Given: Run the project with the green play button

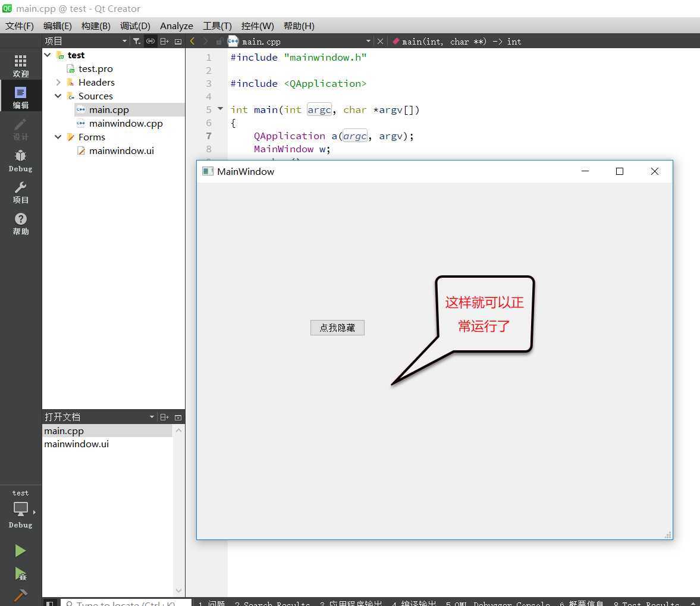Looking at the screenshot, I should pyautogui.click(x=21, y=550).
